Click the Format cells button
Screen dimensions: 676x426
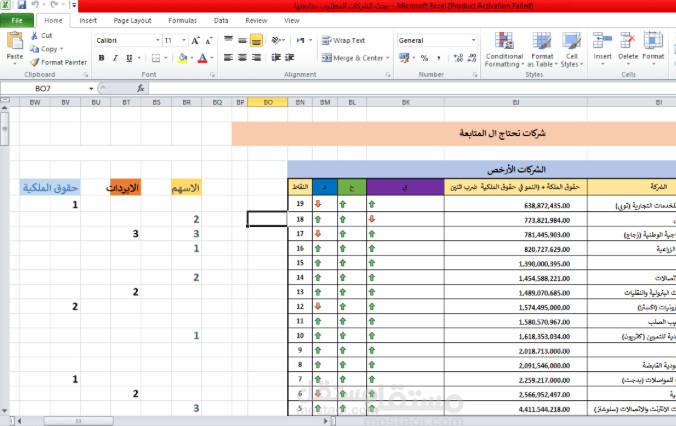click(x=653, y=48)
